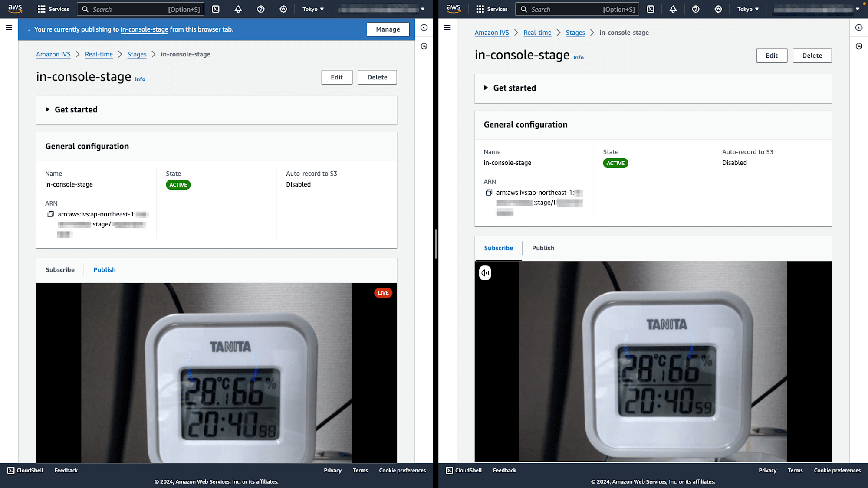The width and height of the screenshot is (868, 488).
Task: Open Services grid in left window
Action: [x=53, y=9]
